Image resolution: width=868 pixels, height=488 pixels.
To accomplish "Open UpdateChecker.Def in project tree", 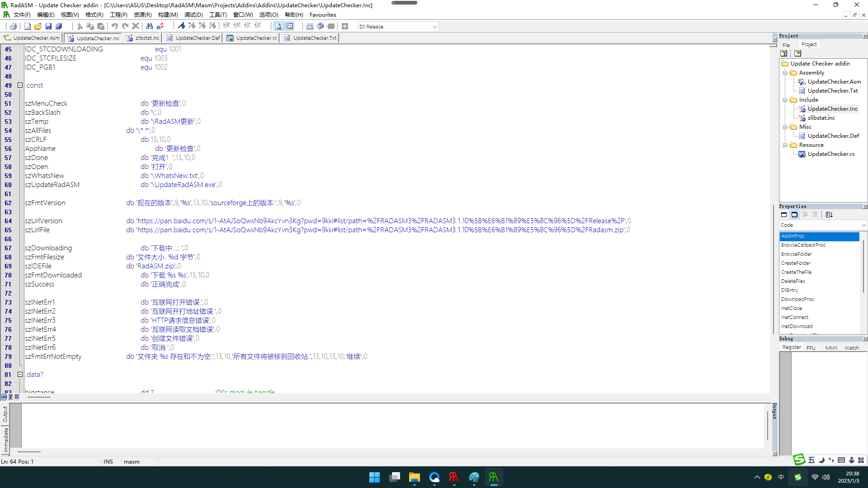I will pyautogui.click(x=833, y=136).
